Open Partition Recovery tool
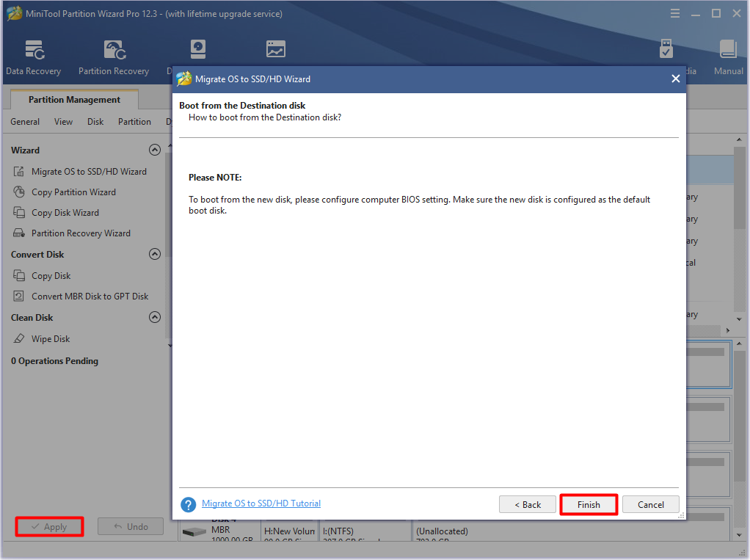This screenshot has height=560, width=750. pyautogui.click(x=114, y=57)
